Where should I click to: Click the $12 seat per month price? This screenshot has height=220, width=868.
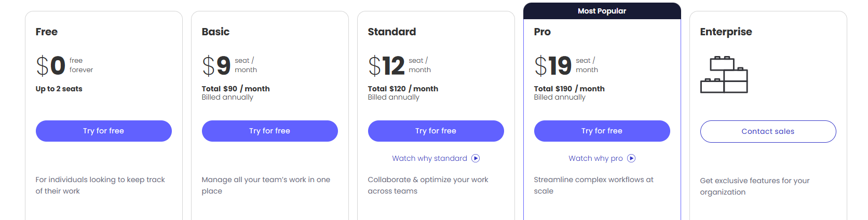click(x=400, y=65)
